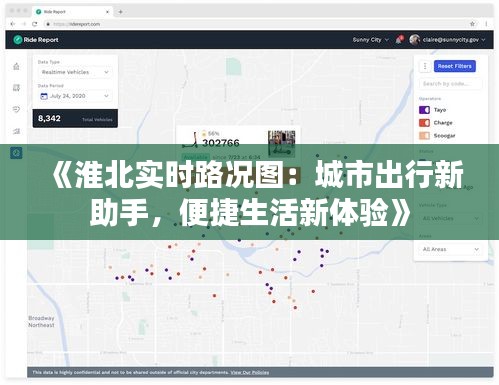This screenshot has width=499, height=385.
Task: Open the notification bell
Action: (399, 40)
